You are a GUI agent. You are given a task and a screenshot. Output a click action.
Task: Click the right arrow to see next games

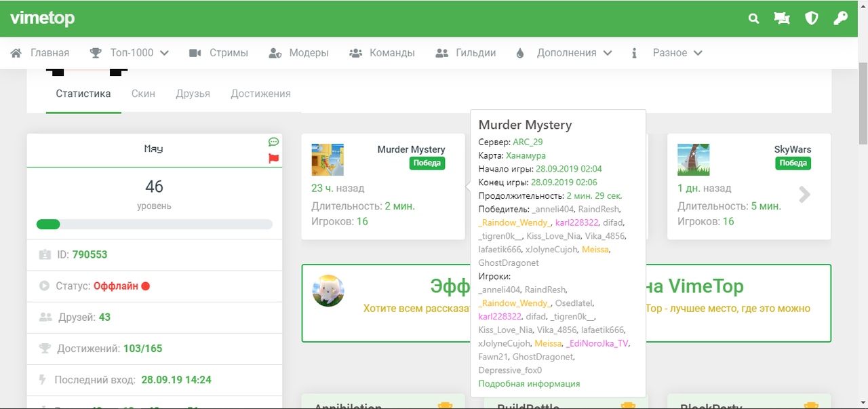804,195
